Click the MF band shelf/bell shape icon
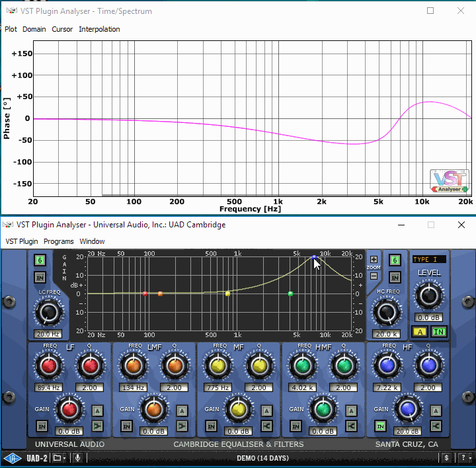Viewport: 476px width, 468px height. click(267, 426)
